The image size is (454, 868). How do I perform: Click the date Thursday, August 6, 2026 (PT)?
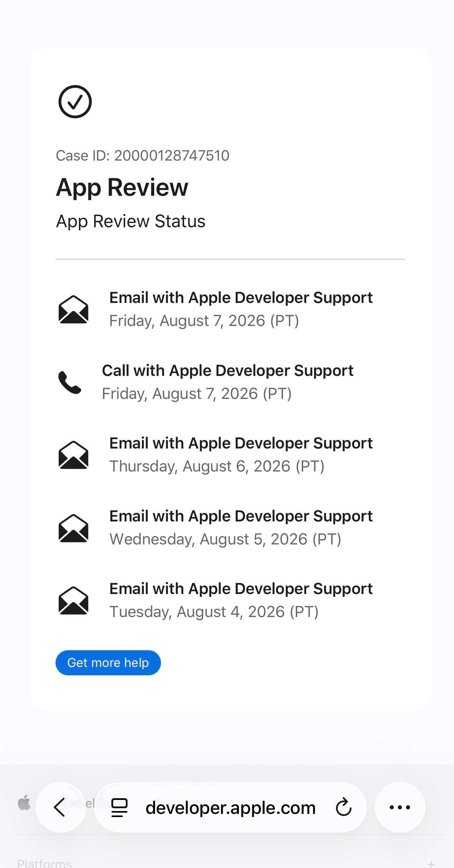click(x=217, y=466)
